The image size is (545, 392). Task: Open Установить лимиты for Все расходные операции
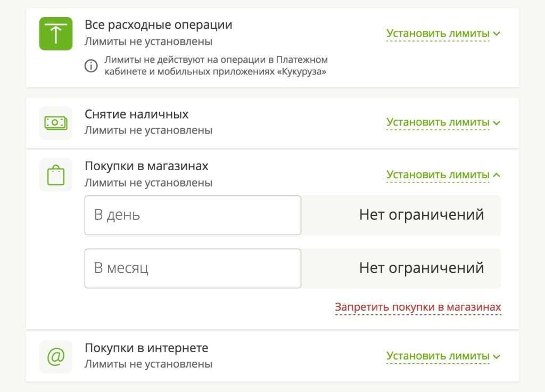click(437, 34)
